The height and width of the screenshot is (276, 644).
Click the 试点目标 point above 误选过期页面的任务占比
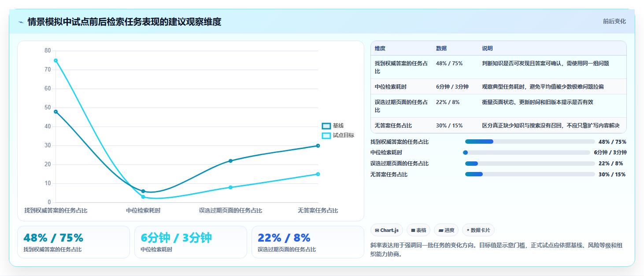(230, 187)
